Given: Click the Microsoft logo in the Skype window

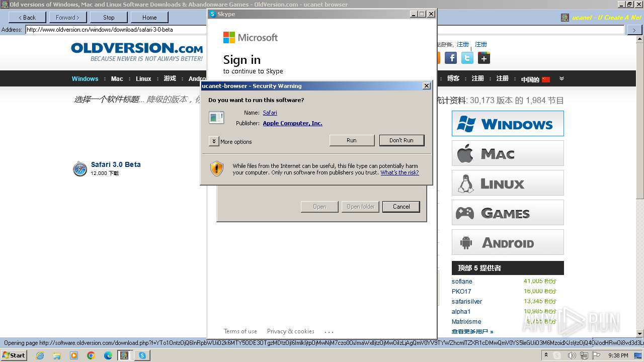Looking at the screenshot, I should point(251,38).
